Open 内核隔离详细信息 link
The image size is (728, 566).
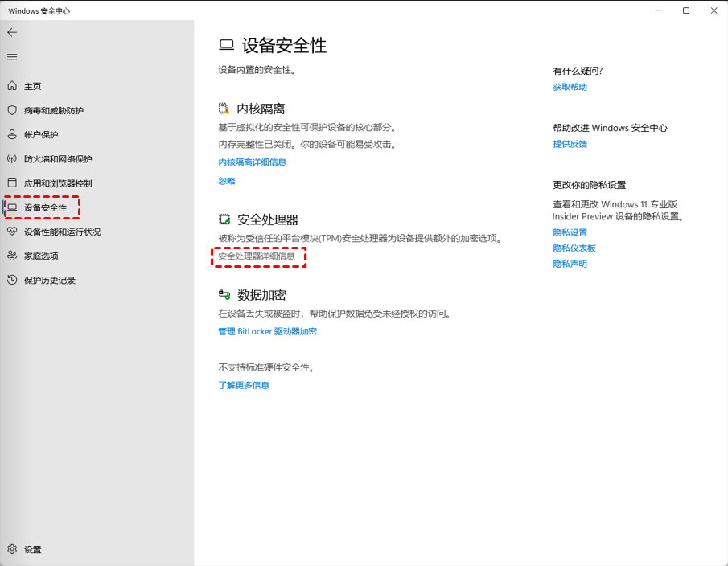[252, 162]
